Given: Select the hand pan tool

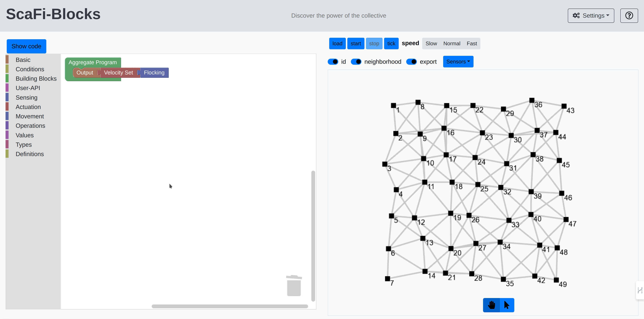Looking at the screenshot, I should pos(491,305).
